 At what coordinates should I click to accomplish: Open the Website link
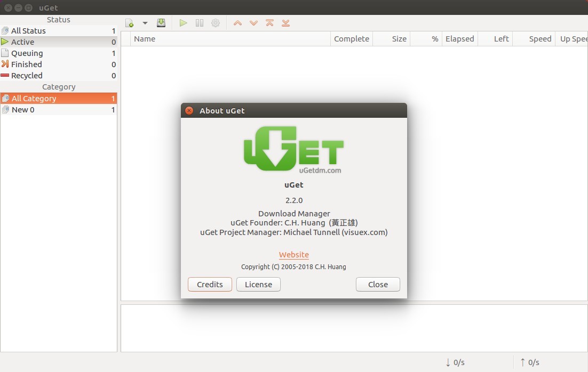tap(294, 255)
